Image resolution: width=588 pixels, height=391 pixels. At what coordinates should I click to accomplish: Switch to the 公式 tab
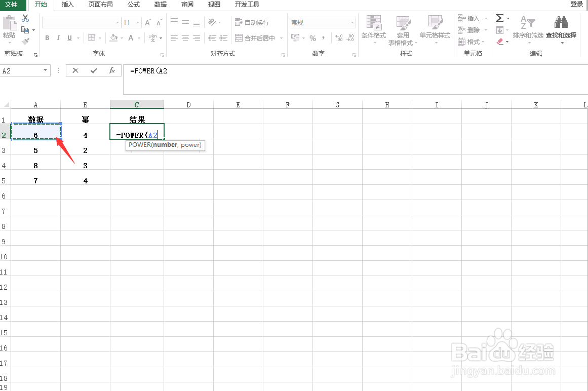(x=134, y=5)
